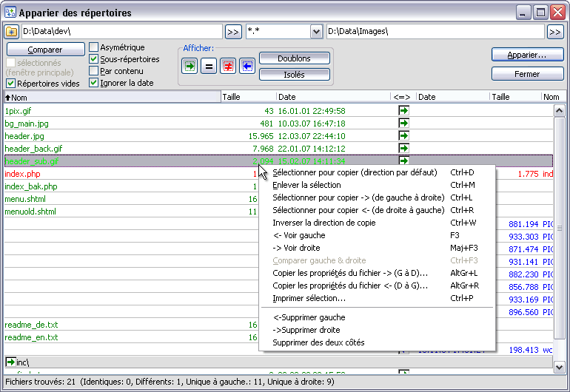570x392 pixels.
Task: Click copy direction arrow for header.jpg
Action: pyautogui.click(x=403, y=135)
